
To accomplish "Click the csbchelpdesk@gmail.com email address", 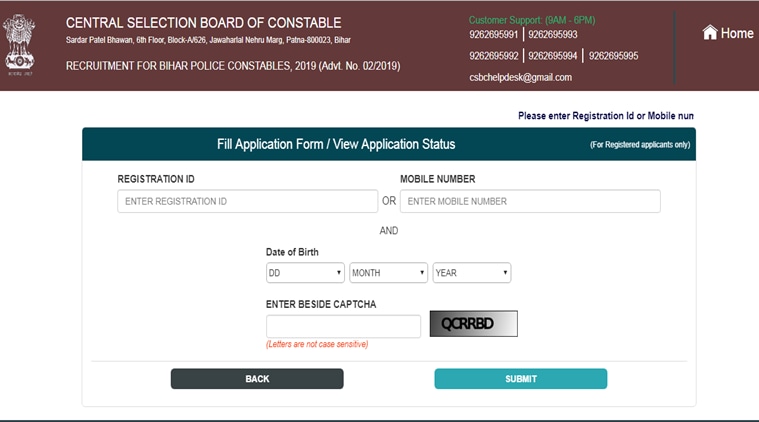I will pyautogui.click(x=520, y=77).
